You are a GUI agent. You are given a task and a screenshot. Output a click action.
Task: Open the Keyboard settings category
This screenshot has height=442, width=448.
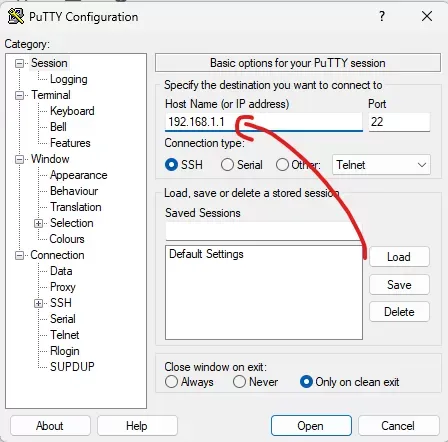(72, 111)
